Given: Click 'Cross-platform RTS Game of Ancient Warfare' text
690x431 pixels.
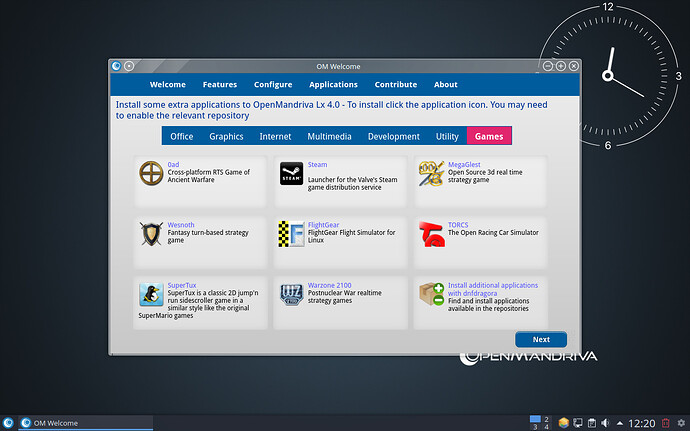Looking at the screenshot, I should (208, 176).
